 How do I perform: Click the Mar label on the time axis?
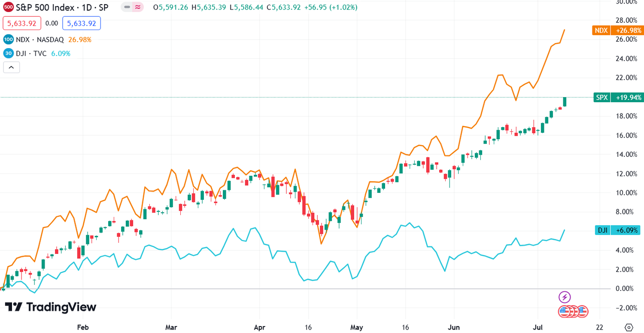click(171, 327)
